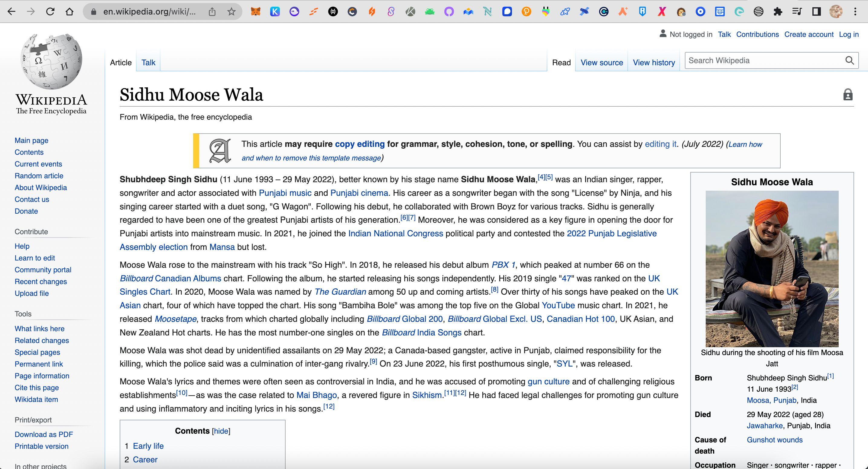Open the View history tab
The image size is (868, 469).
point(654,63)
